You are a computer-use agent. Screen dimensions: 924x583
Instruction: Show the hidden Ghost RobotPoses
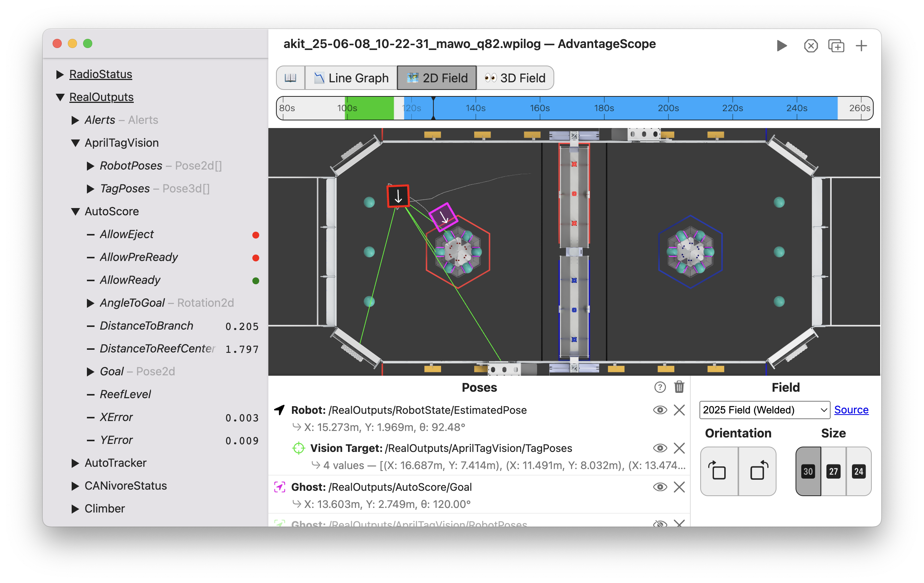(660, 524)
